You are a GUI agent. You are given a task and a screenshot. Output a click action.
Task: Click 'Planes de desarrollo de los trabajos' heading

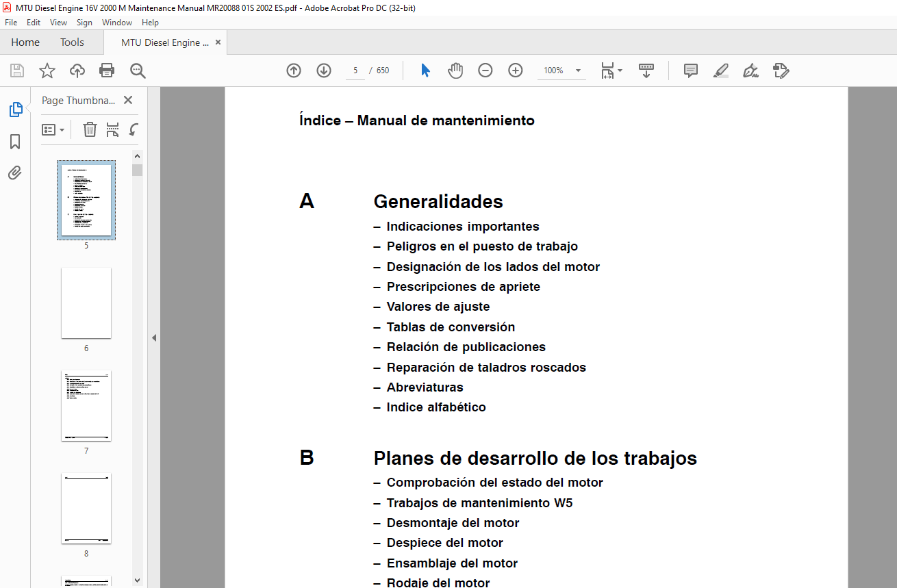(535, 458)
